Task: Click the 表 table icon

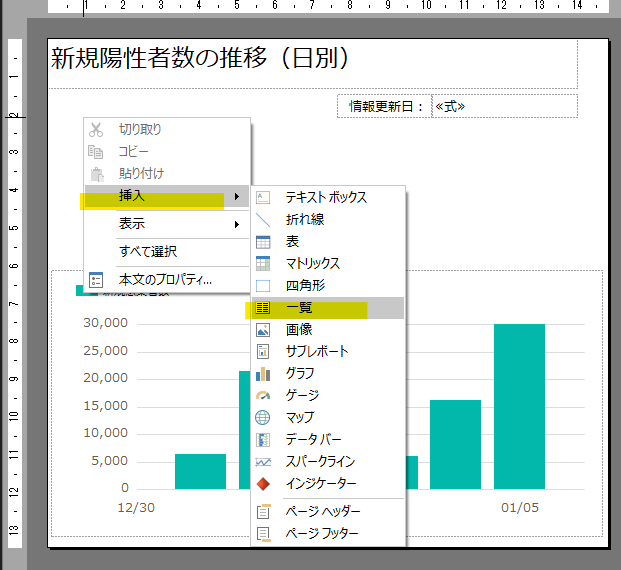Action: pyautogui.click(x=263, y=242)
